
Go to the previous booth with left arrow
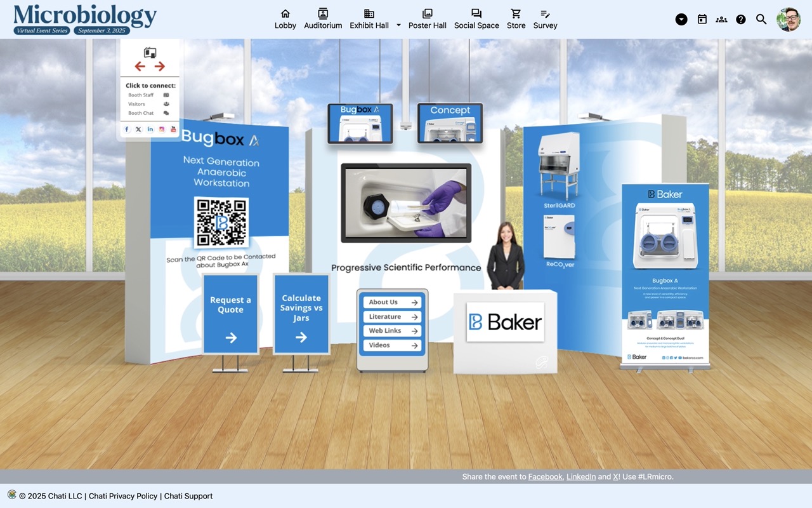tap(140, 67)
